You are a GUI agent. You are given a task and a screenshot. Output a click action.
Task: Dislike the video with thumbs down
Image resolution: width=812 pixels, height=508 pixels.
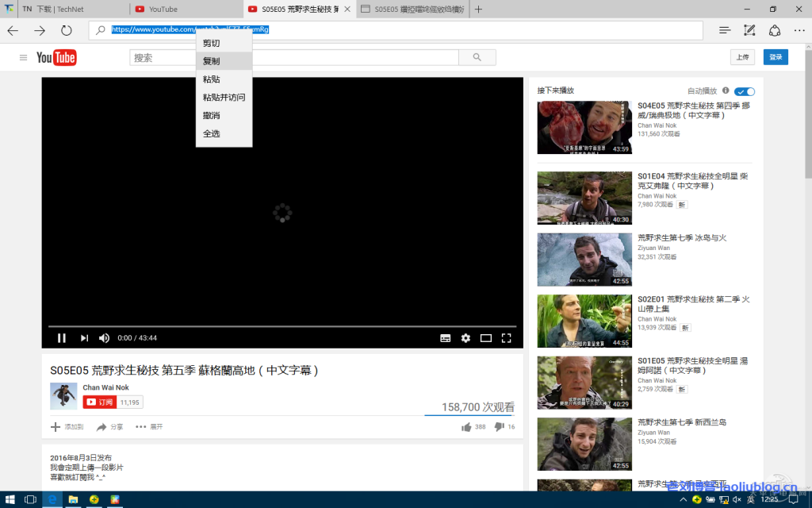tap(499, 427)
